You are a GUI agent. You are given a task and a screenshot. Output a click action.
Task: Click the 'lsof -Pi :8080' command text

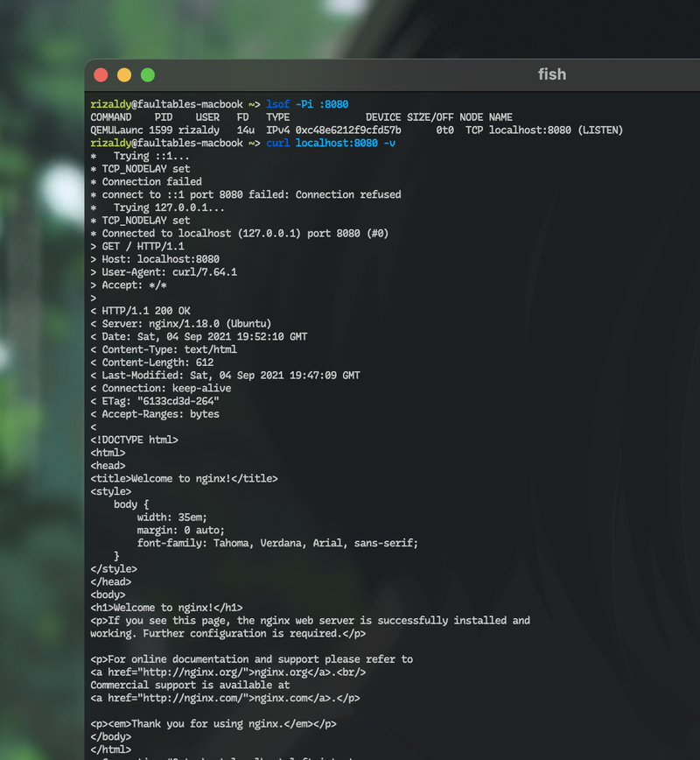(307, 104)
